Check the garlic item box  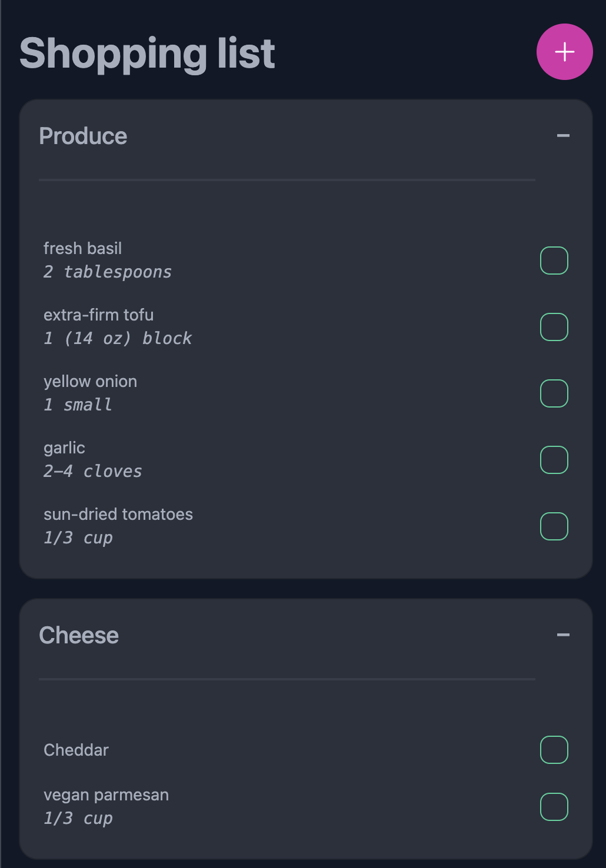(x=554, y=460)
